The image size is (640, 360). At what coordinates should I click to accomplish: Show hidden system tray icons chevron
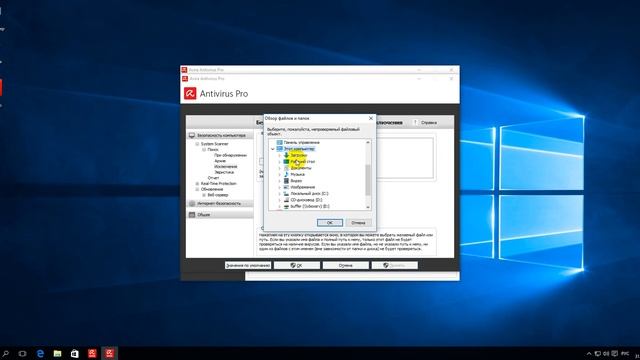589,353
